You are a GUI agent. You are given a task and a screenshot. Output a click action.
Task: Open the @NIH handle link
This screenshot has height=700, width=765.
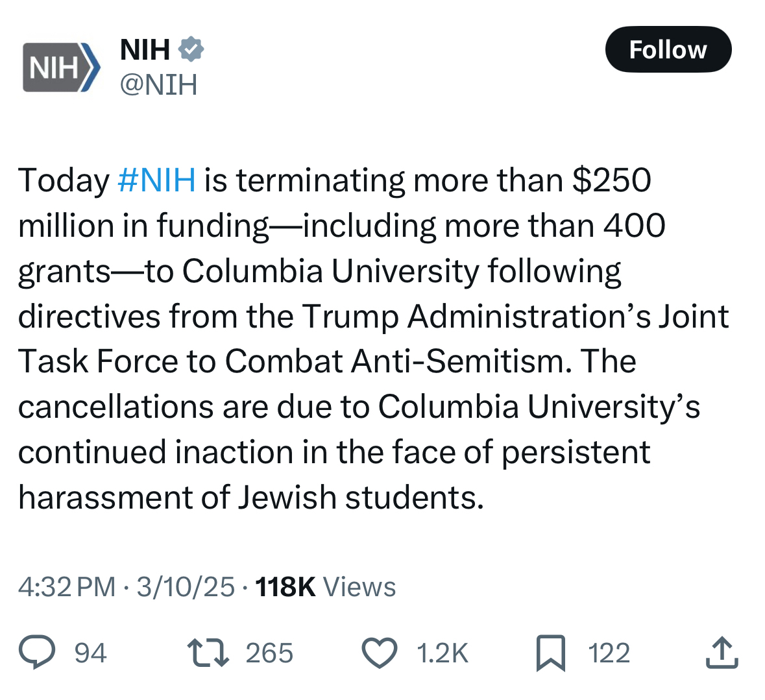click(159, 85)
